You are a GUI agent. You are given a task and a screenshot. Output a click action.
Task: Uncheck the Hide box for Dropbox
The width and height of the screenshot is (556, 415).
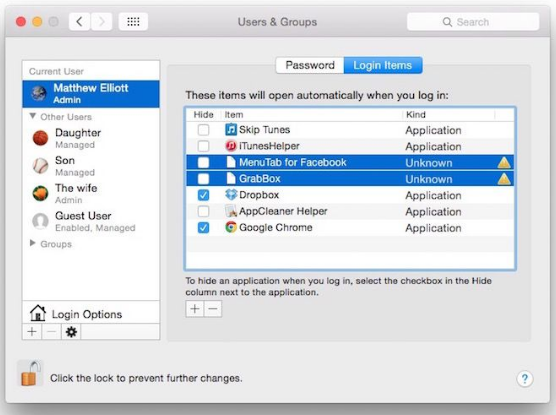point(204,195)
